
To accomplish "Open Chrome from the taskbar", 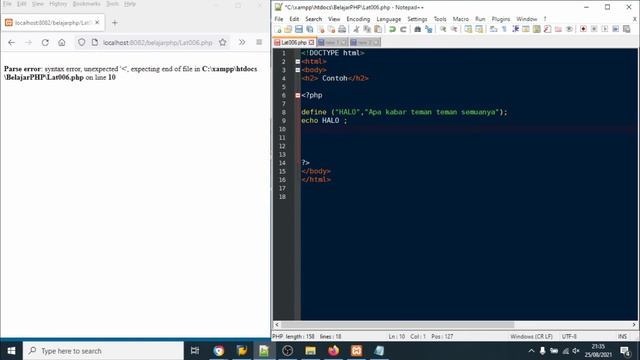I will tap(219, 351).
